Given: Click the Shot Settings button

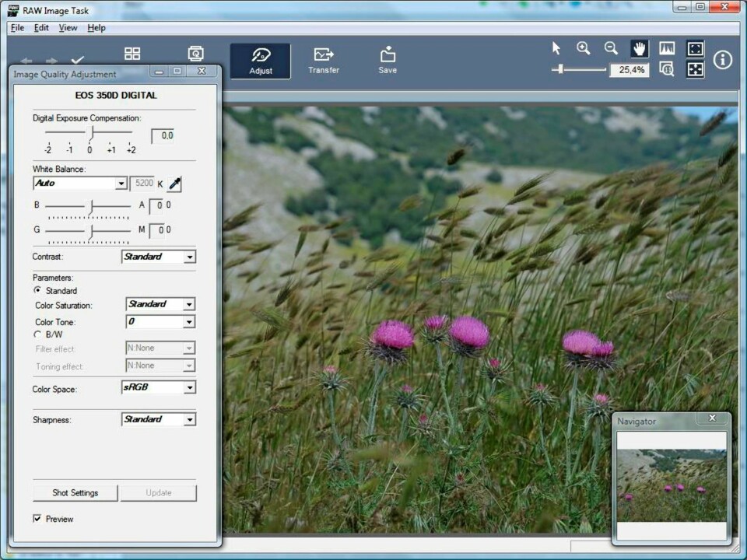Looking at the screenshot, I should pos(75,493).
